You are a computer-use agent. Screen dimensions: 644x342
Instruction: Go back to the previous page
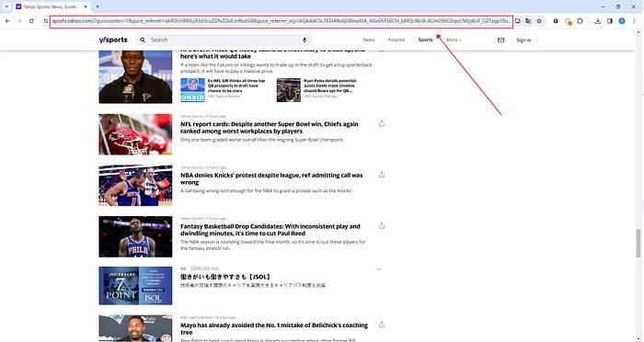pos(7,21)
